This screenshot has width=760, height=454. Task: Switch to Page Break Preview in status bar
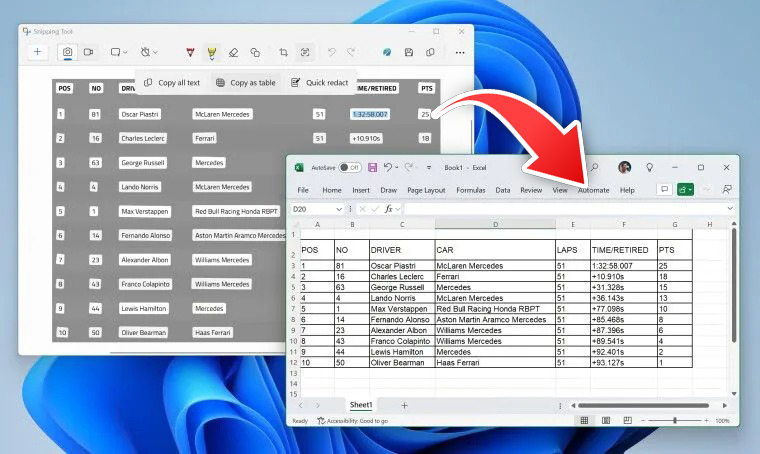click(627, 421)
